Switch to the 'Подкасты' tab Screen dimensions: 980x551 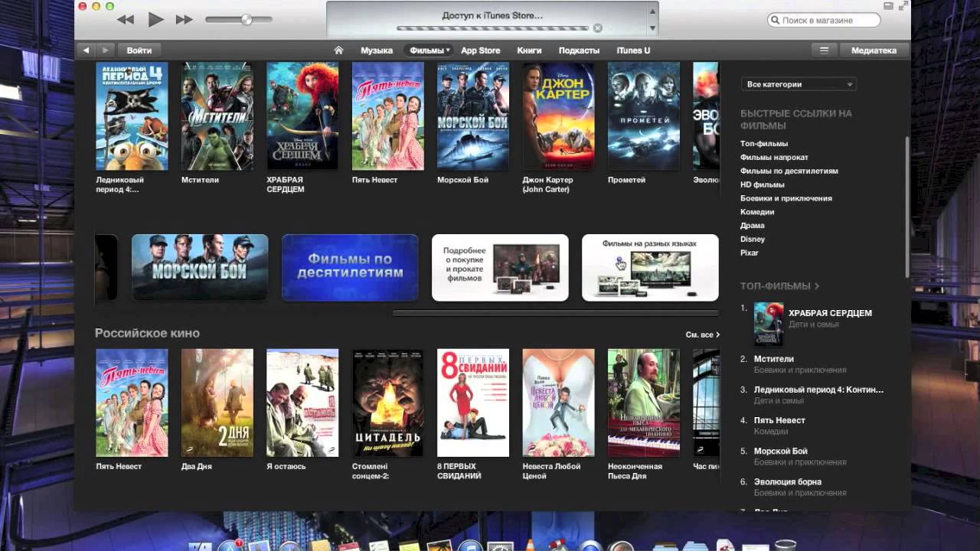(579, 51)
